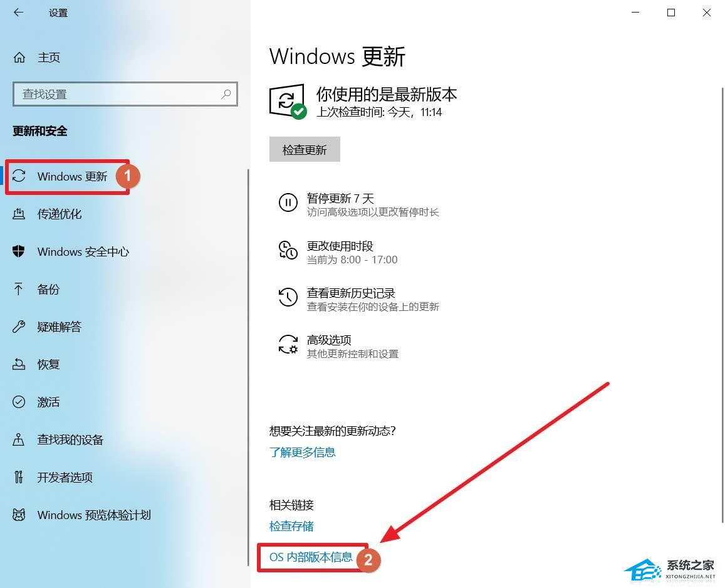Image resolution: width=725 pixels, height=588 pixels.
Task: Click the history icon for 查看更新历史记录
Action: tap(288, 297)
